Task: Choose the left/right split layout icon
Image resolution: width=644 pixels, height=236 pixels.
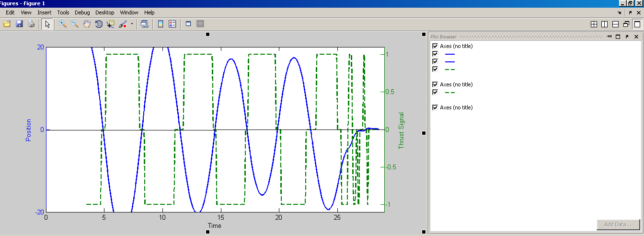Action: pyautogui.click(x=605, y=24)
